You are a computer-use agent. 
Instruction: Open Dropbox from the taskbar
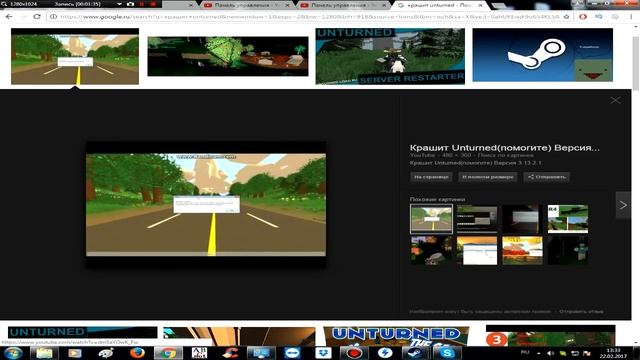tap(323, 353)
